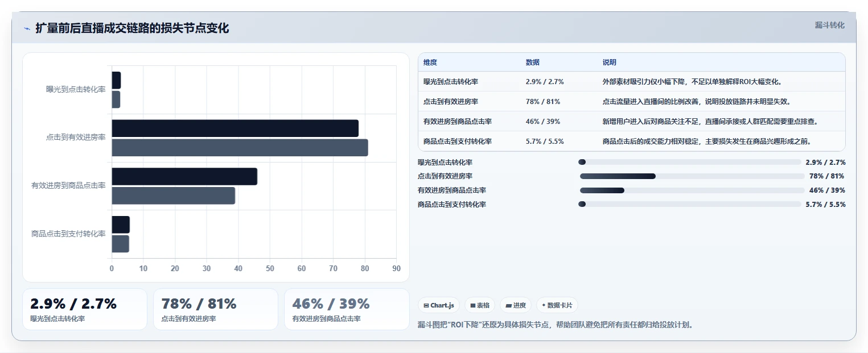Click the dark chart bar for 商品点击到支付转化率
The height and width of the screenshot is (353, 868).
(x=121, y=225)
